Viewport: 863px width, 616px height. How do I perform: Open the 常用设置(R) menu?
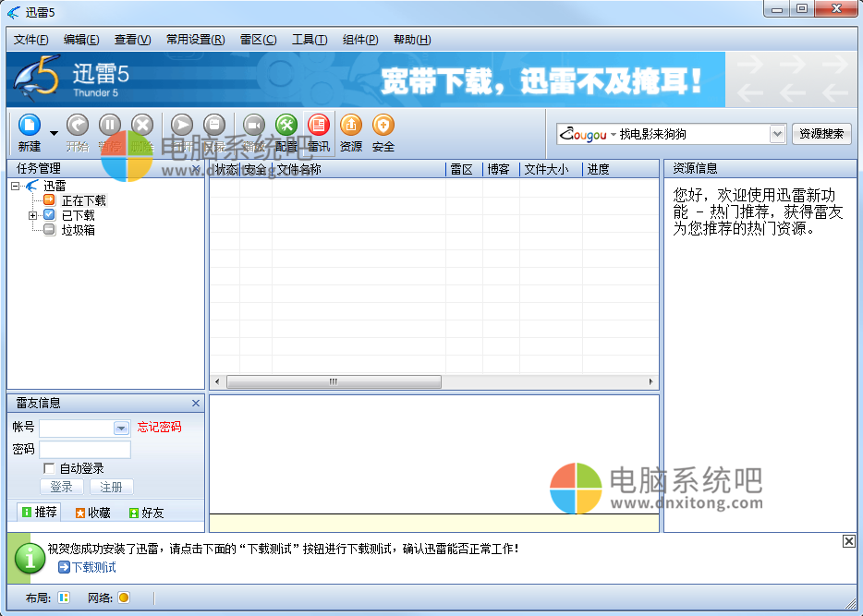[195, 40]
